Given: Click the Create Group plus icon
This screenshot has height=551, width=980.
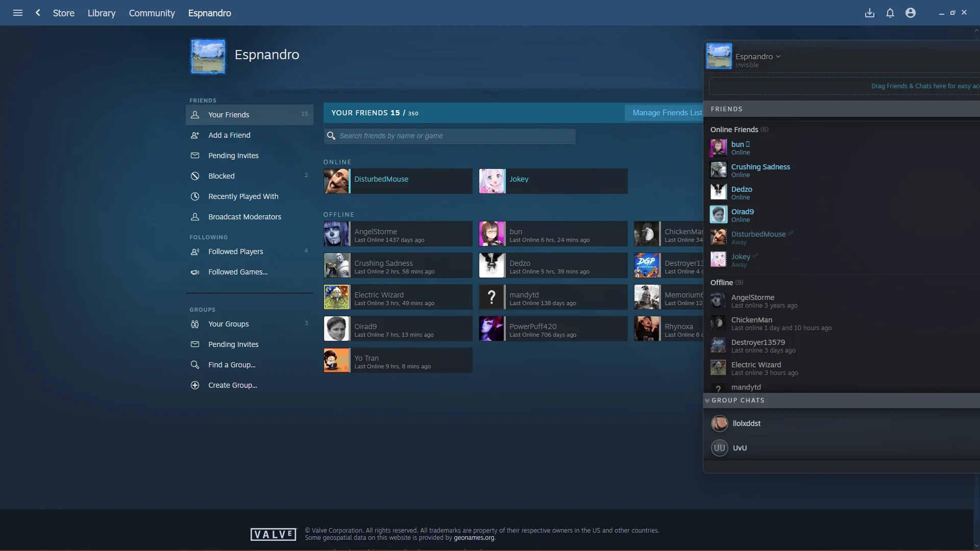Looking at the screenshot, I should [195, 385].
